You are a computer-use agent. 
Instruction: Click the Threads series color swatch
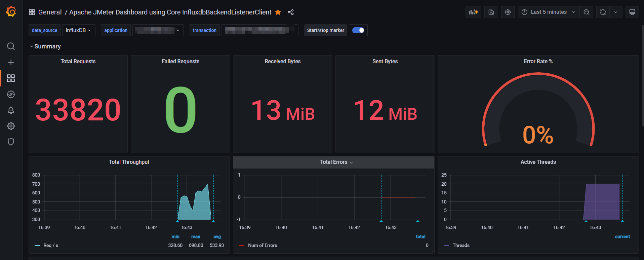pos(446,246)
